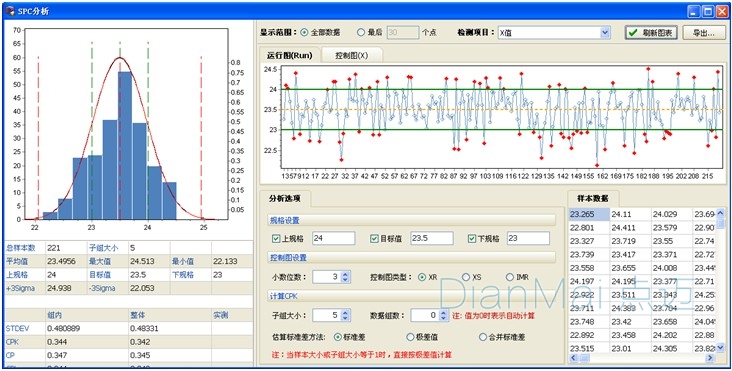This screenshot has width=732, height=371.
Task: Collapse the 规格设置 section header
Action: (412, 220)
